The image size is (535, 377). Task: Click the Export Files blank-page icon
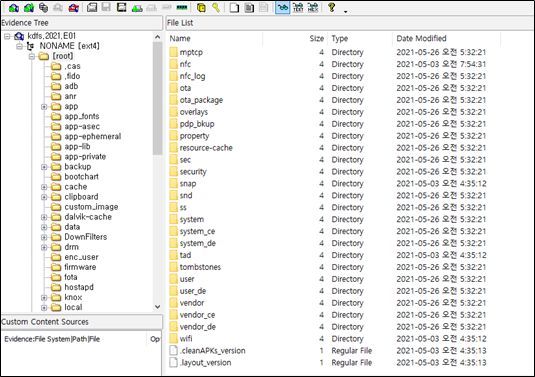click(234, 7)
